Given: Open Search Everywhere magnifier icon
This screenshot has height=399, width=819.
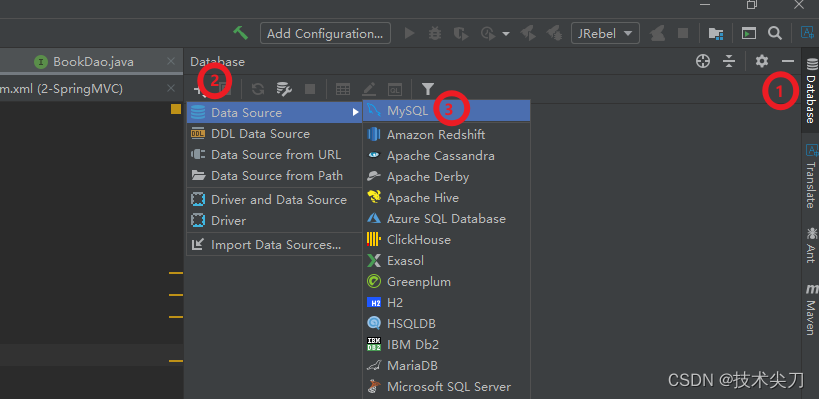Looking at the screenshot, I should click(775, 33).
